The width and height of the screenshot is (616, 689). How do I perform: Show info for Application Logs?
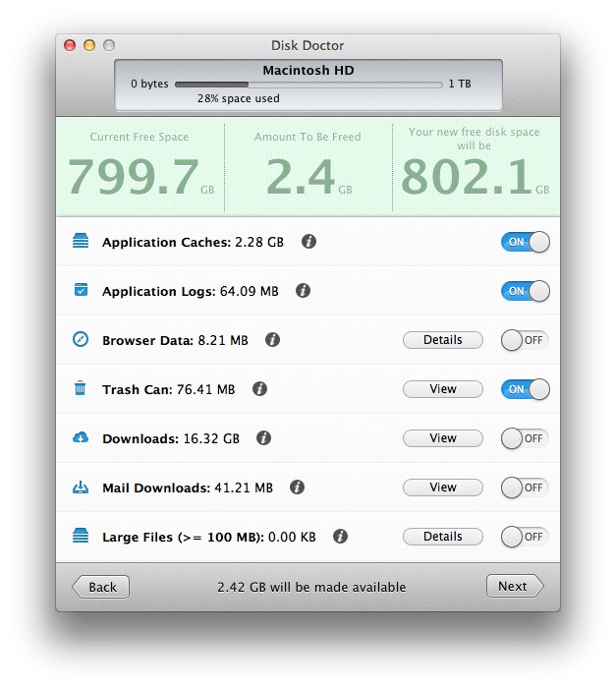click(303, 291)
